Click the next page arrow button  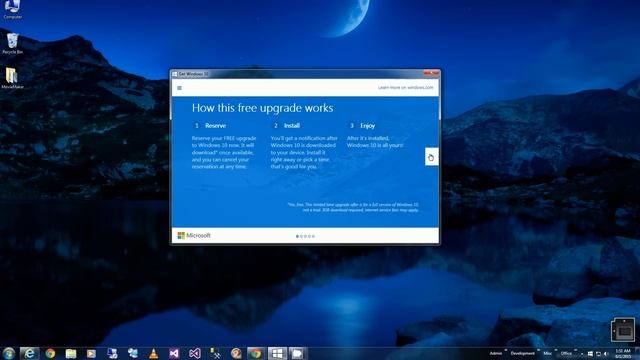pos(431,157)
